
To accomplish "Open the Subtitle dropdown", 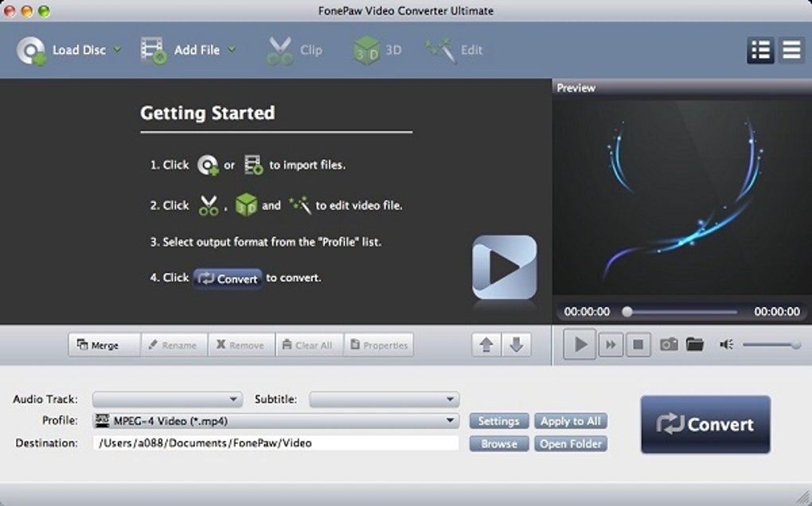I will click(384, 399).
